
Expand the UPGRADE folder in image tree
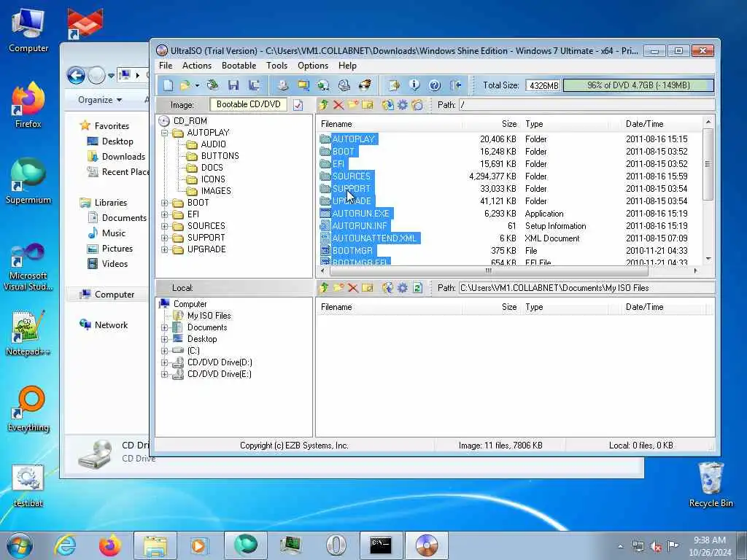[x=164, y=249]
